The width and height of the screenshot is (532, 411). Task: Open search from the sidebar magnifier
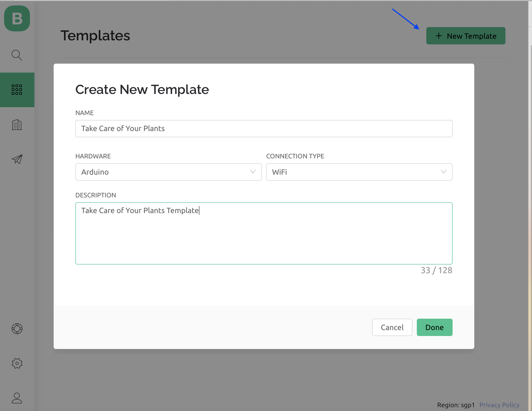click(x=17, y=55)
